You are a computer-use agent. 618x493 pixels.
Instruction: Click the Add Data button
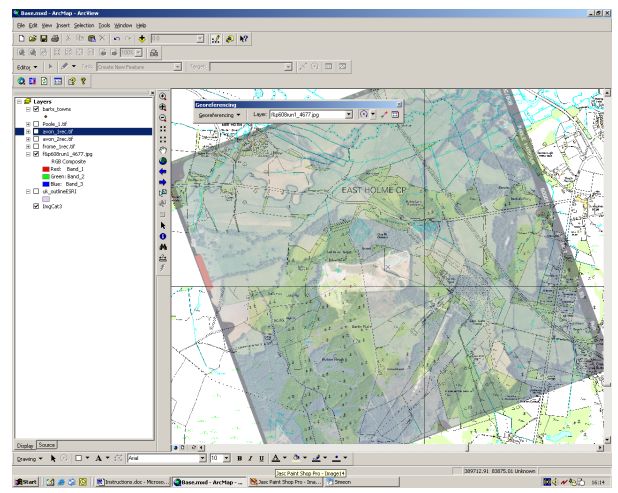(x=142, y=39)
